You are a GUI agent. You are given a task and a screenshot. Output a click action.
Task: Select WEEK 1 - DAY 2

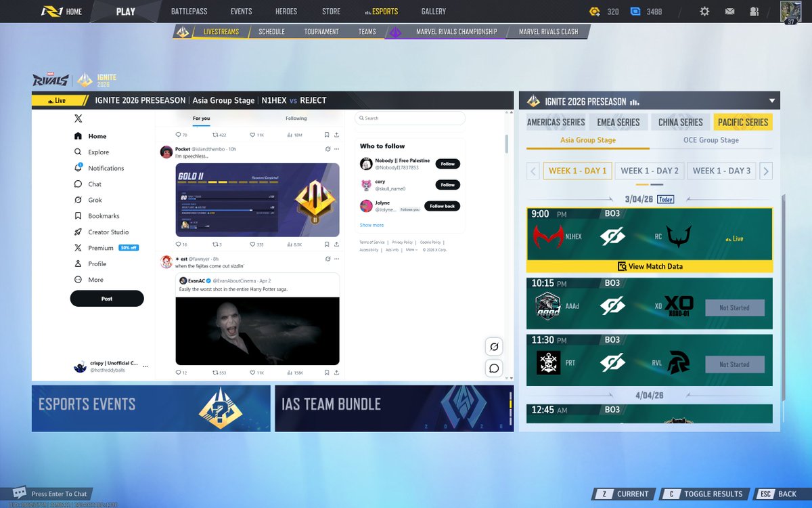click(650, 171)
